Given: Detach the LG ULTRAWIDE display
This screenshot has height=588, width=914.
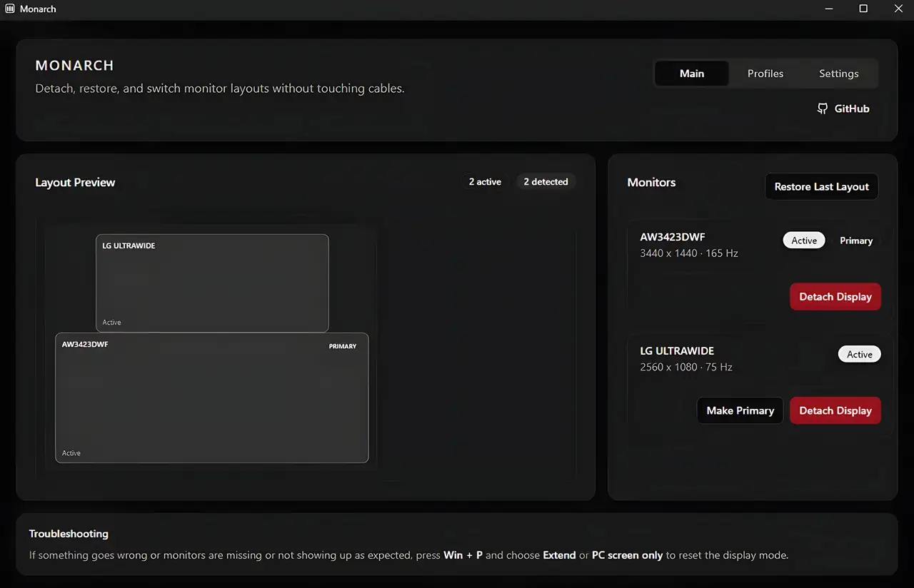Looking at the screenshot, I should tap(835, 411).
